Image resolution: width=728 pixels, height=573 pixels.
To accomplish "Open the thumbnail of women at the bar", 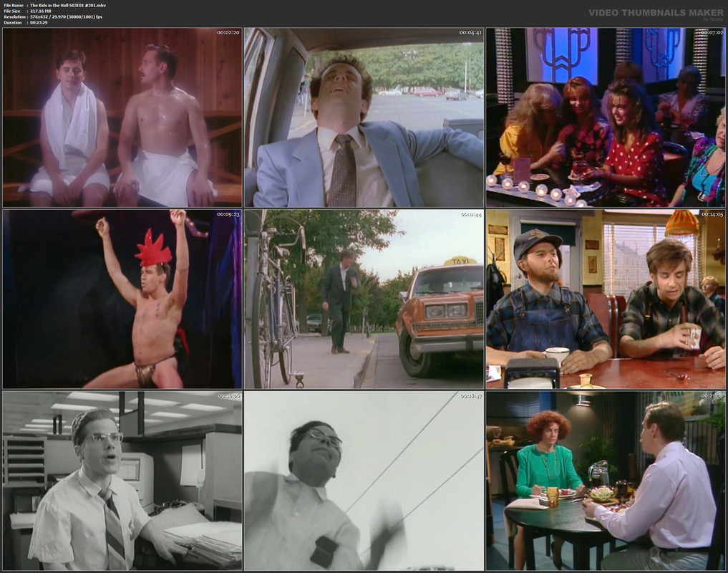I will 606,117.
